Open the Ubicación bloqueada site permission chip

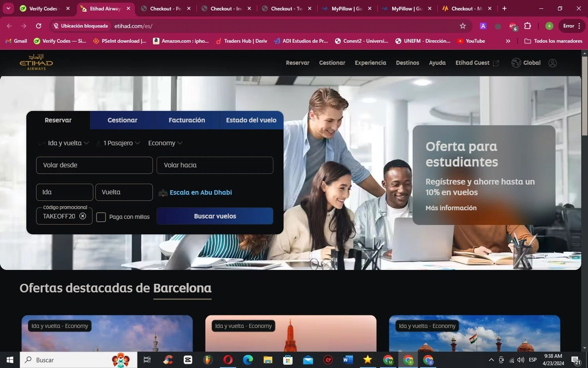click(80, 26)
